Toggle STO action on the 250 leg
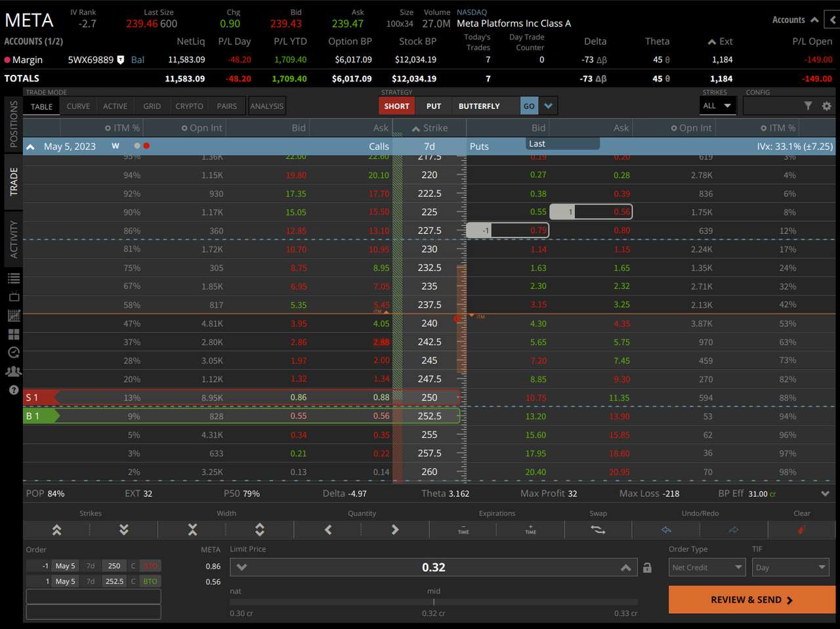Screen dimensions: 840x629 [x=150, y=566]
